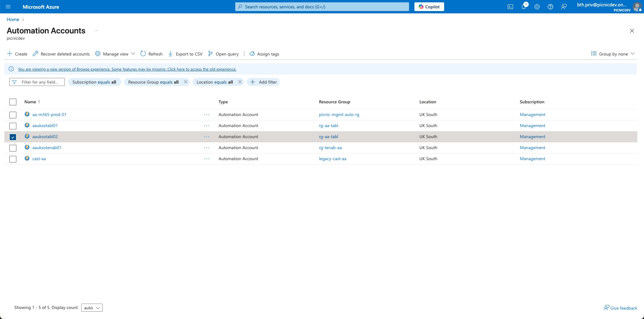Open the aauksotenab01 account
This screenshot has height=319, width=644.
point(47,148)
